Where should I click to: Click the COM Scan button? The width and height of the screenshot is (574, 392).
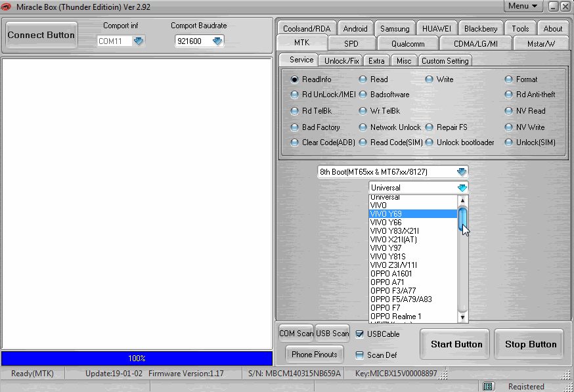(296, 334)
